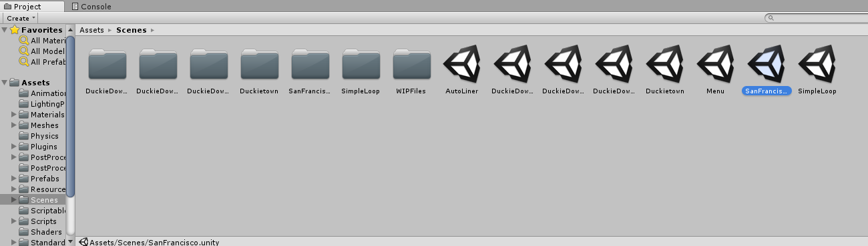Screen dimensions: 868x246
Task: Select the Materials folder in tree
Action: 42,115
